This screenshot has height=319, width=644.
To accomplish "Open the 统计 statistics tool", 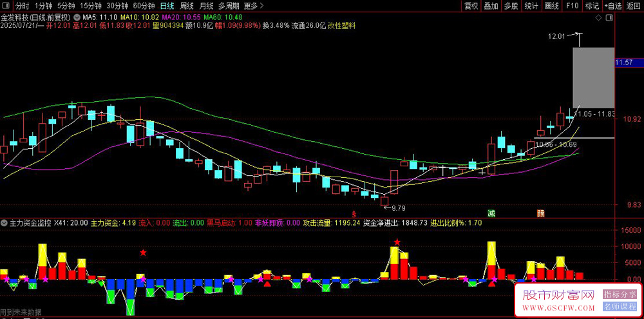I will [531, 6].
